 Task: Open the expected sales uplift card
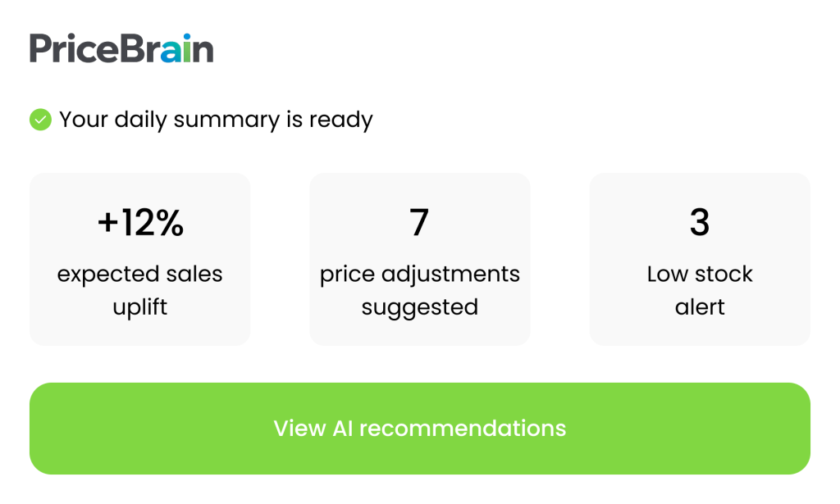point(139,259)
